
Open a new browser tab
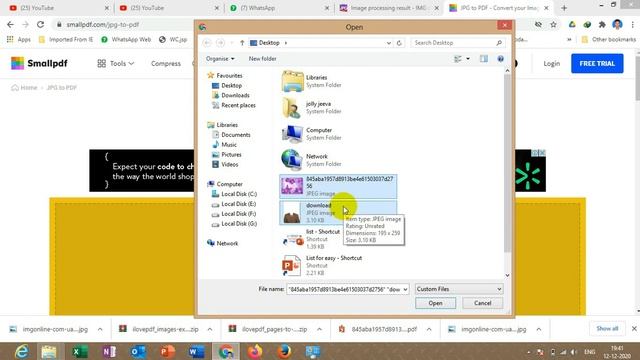pyautogui.click(x=564, y=8)
